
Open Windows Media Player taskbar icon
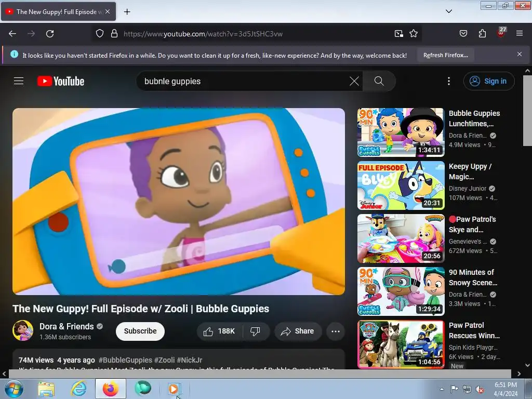tap(174, 389)
